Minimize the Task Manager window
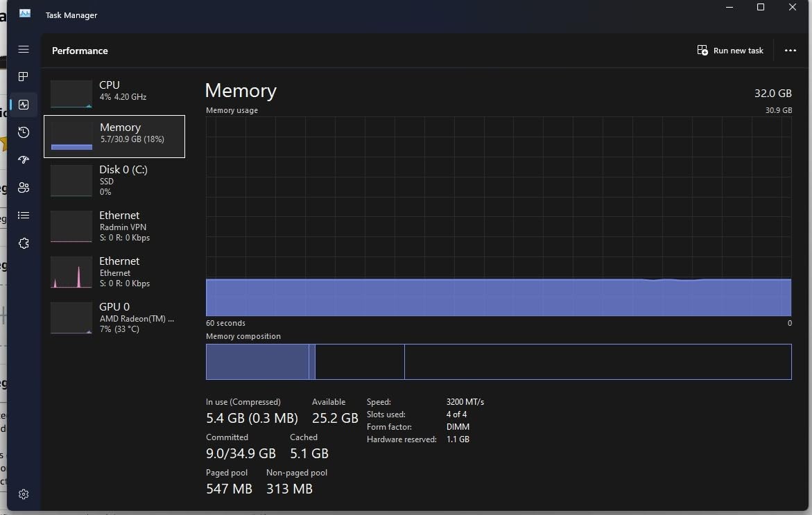 [x=729, y=7]
